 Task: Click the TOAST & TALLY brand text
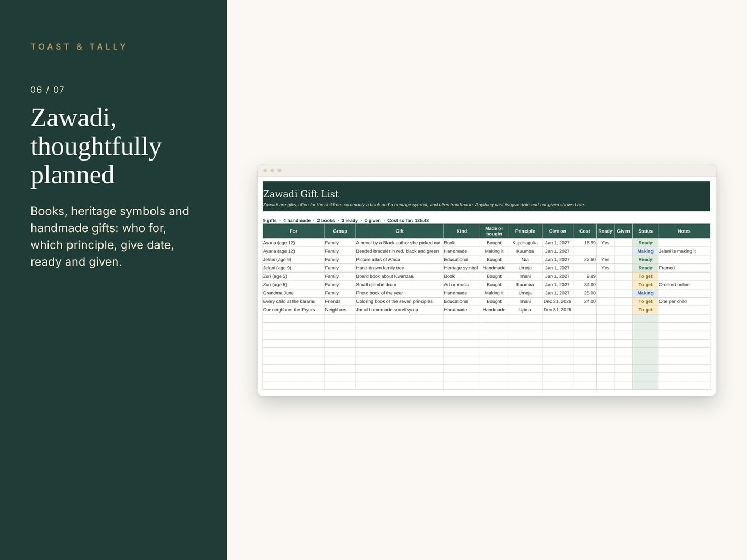(x=78, y=47)
